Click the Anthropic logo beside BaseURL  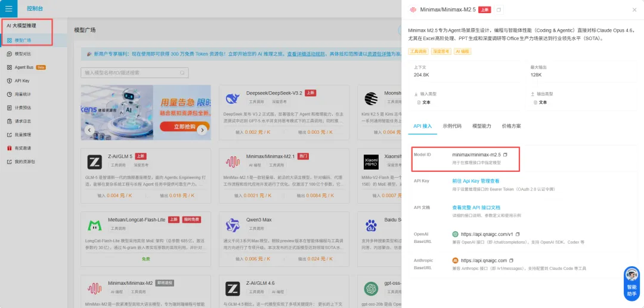point(455,260)
